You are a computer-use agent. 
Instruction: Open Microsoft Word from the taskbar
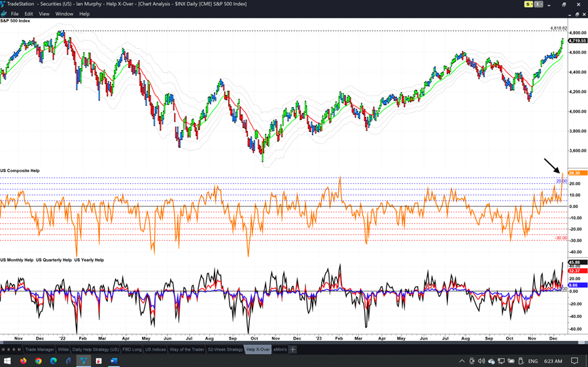[114, 360]
